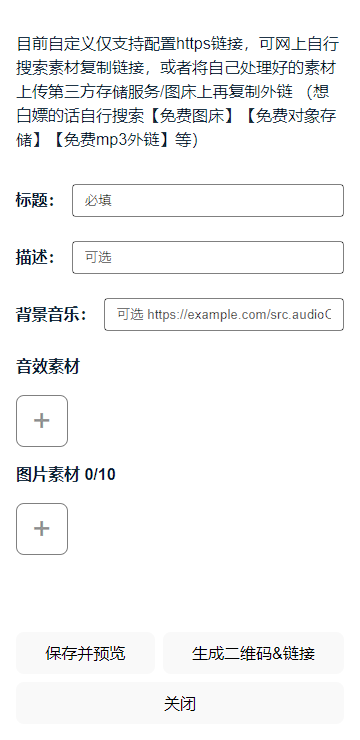The image size is (360, 740).
Task: Select the 图片素材 section heading text
Action: (x=48, y=474)
